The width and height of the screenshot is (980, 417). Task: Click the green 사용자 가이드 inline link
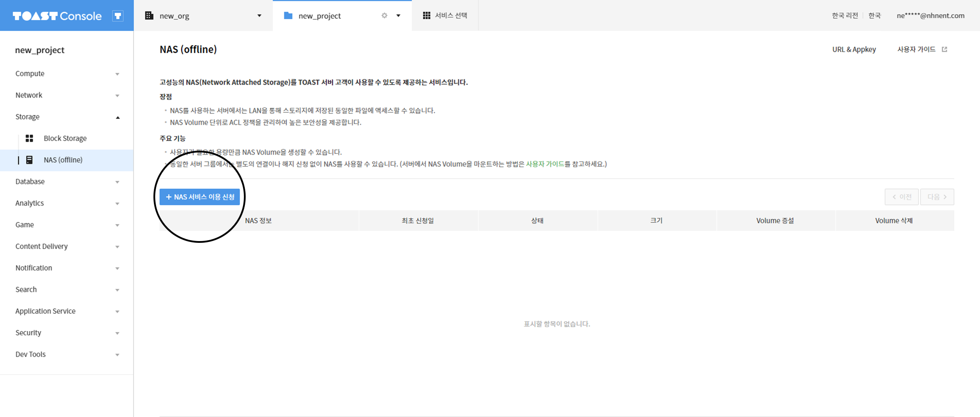(x=545, y=164)
